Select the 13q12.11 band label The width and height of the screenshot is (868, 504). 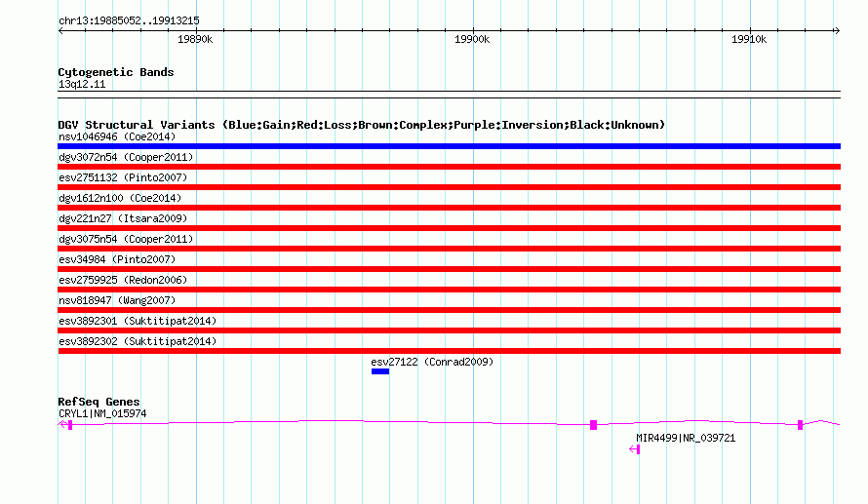(82, 85)
